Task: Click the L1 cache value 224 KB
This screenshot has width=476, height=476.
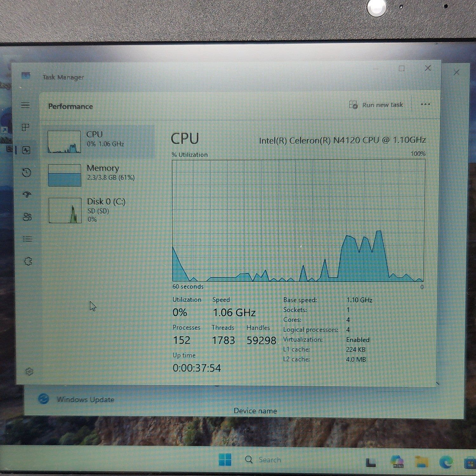Action: click(x=356, y=349)
